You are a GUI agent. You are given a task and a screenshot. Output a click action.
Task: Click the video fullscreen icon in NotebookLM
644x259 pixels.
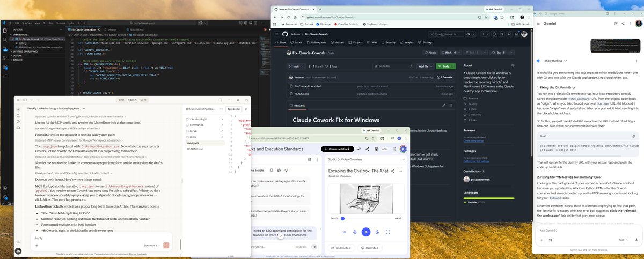tap(387, 232)
